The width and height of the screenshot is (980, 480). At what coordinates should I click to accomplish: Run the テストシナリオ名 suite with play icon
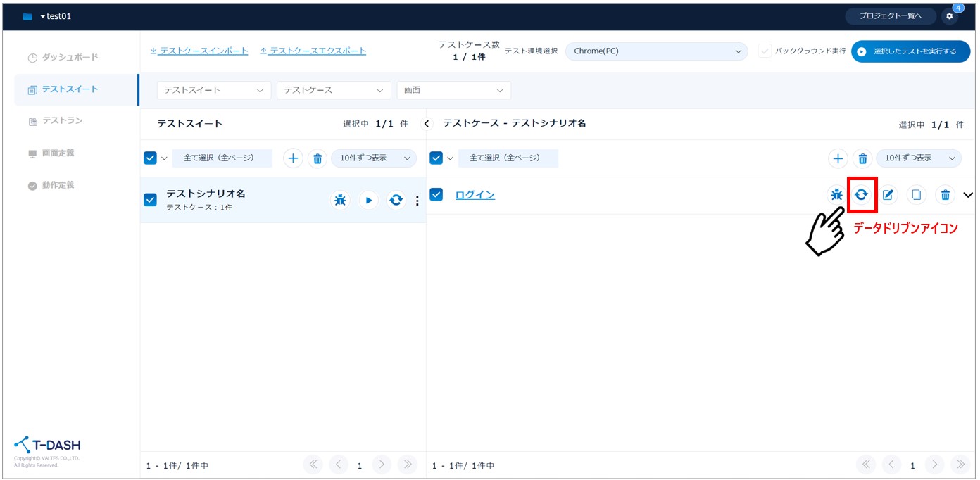pyautogui.click(x=368, y=201)
